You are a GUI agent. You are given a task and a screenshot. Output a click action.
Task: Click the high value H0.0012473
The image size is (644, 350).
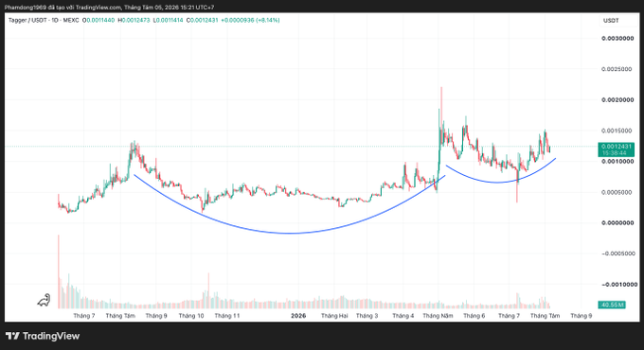point(134,20)
